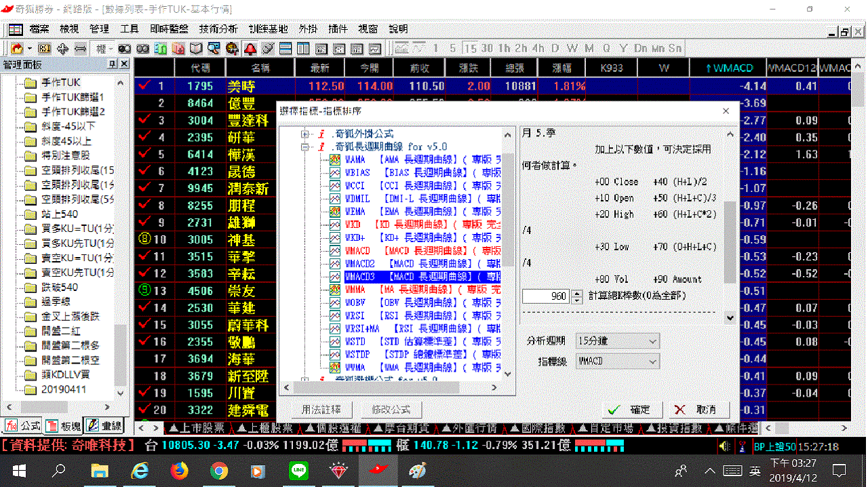Collapse the .奇狐長週期曲線 for v5.0 node
This screenshot has height=487, width=868.
point(305,147)
